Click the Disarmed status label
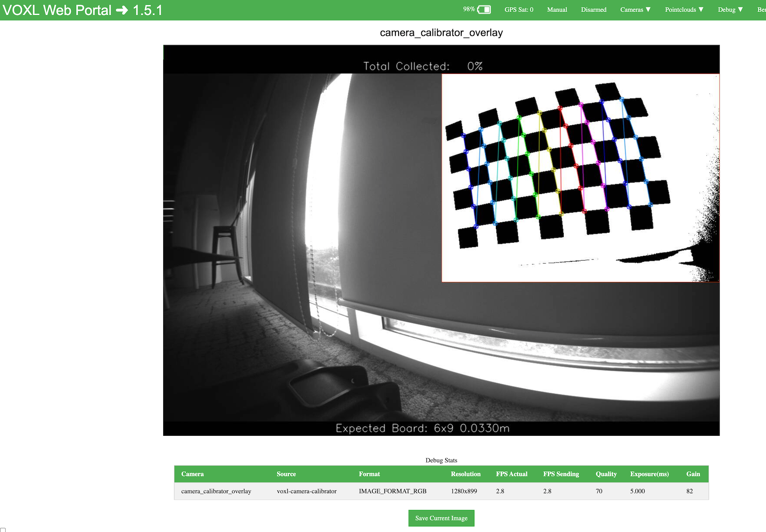Viewport: 766px width, 532px height. (x=593, y=10)
